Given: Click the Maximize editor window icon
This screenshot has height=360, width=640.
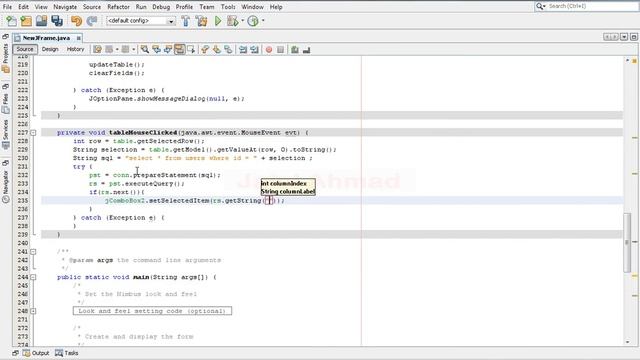Looking at the screenshot, I should click(x=633, y=37).
